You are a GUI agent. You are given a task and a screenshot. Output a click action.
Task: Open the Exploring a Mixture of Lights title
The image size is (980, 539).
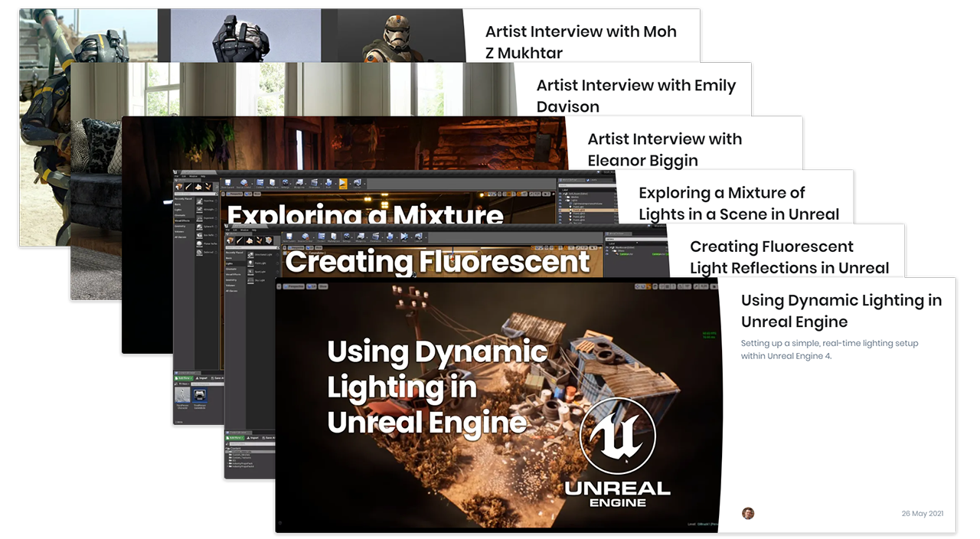pyautogui.click(x=738, y=204)
